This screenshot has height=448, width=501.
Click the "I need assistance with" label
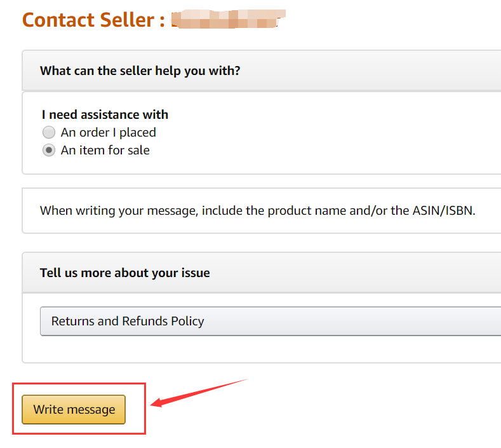click(105, 114)
